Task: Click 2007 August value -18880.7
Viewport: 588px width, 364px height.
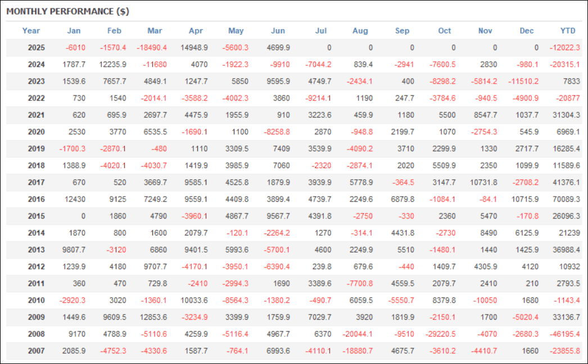Action: (x=358, y=351)
